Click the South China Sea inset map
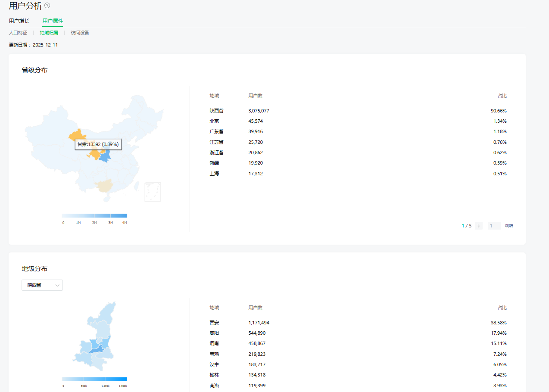The width and height of the screenshot is (549, 392). [x=153, y=192]
